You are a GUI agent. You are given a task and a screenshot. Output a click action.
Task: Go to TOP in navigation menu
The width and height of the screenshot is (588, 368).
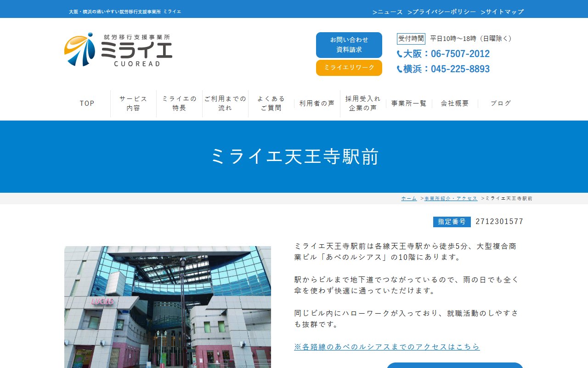coord(87,103)
